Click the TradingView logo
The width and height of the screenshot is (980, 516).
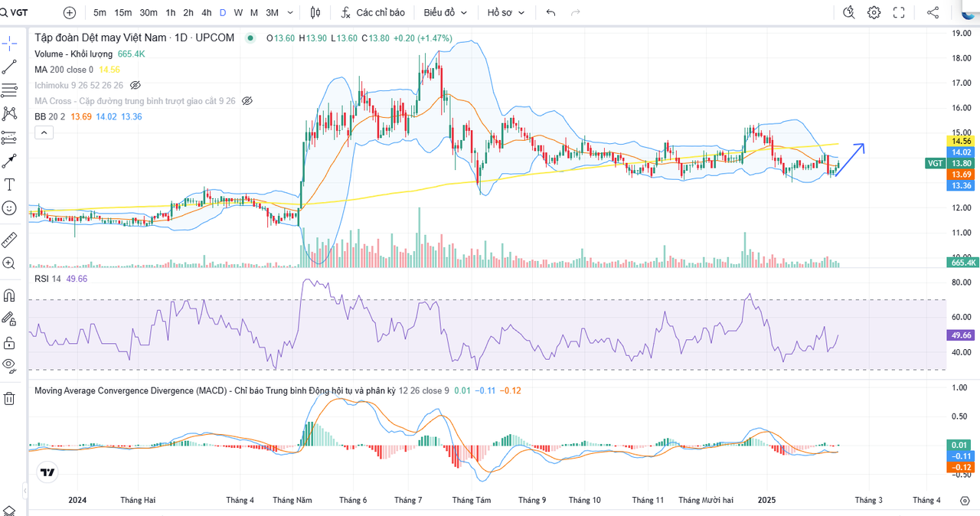(47, 472)
